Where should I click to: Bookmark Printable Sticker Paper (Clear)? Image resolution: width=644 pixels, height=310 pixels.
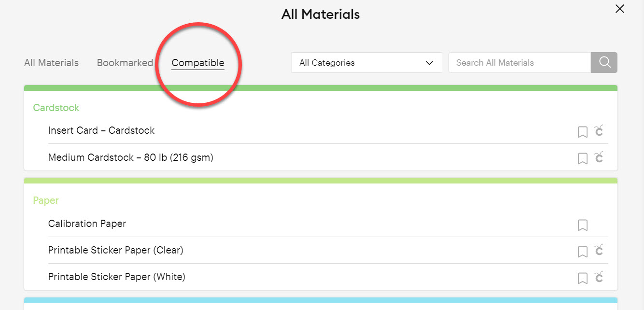583,252
